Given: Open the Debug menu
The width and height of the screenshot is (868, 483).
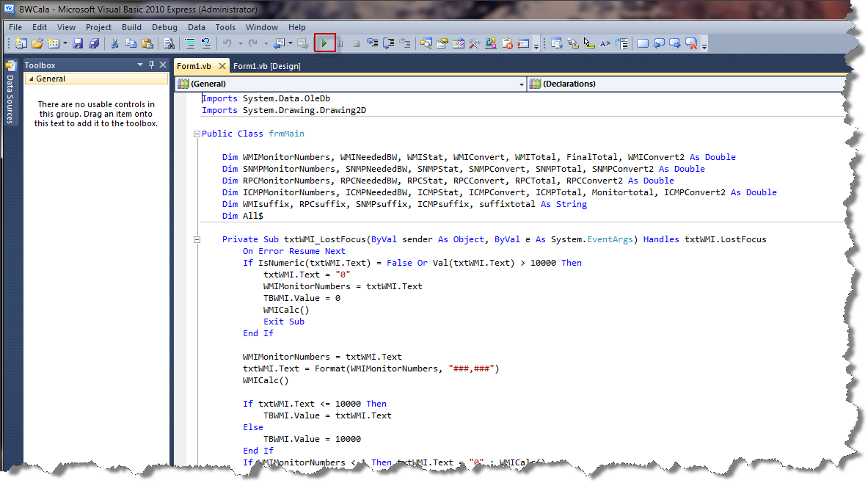Looking at the screenshot, I should (164, 27).
